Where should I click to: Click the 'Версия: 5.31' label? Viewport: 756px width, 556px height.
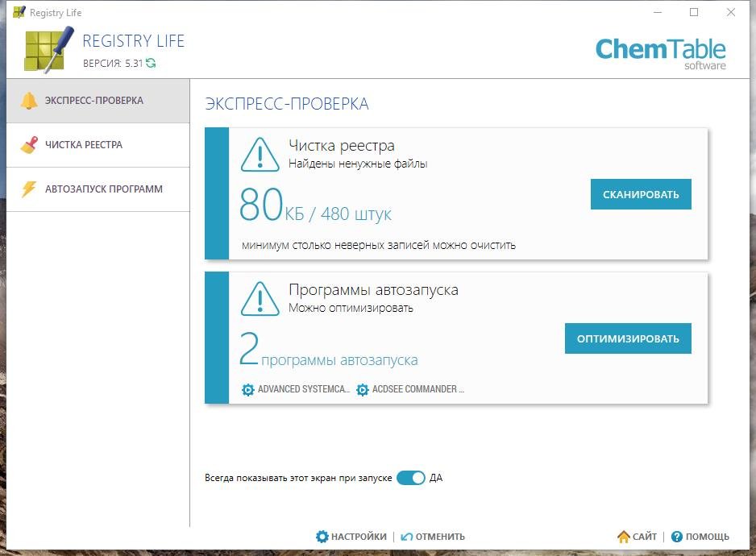(x=113, y=64)
